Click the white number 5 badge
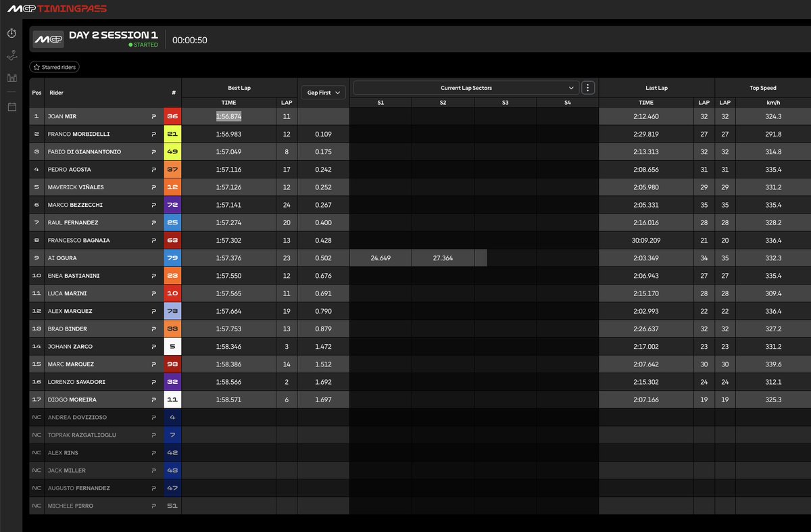The height and width of the screenshot is (532, 811). [x=172, y=346]
